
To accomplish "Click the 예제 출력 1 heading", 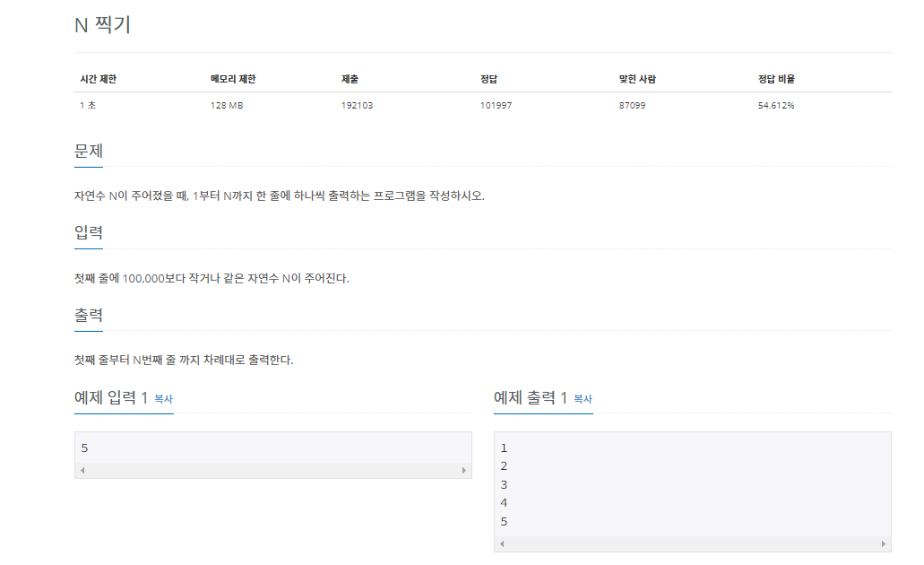I will point(531,398).
